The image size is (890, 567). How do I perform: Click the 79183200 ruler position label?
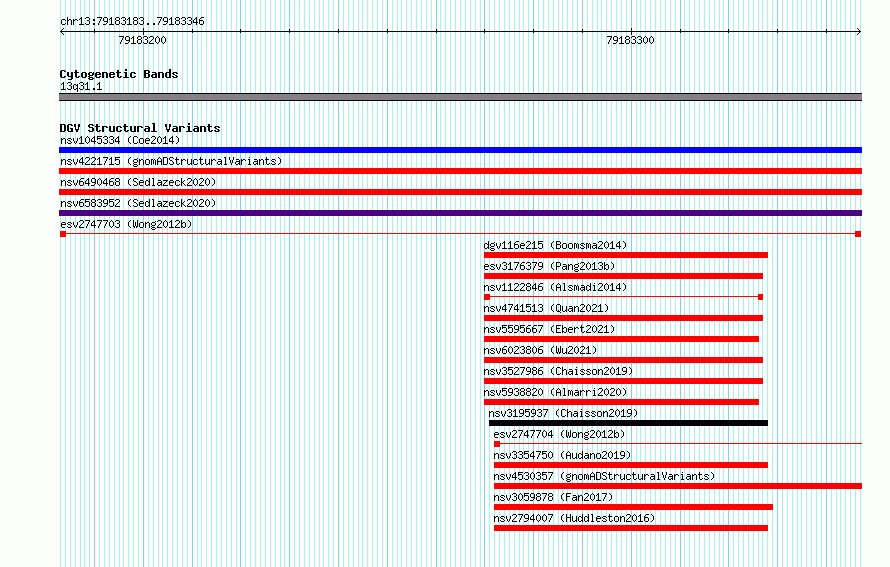[142, 40]
